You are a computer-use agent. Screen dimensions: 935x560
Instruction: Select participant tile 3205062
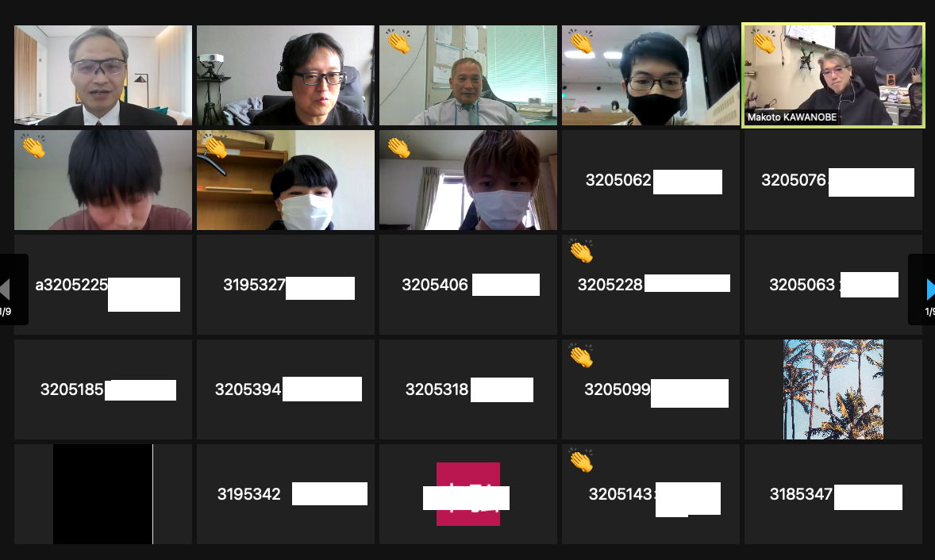point(651,180)
